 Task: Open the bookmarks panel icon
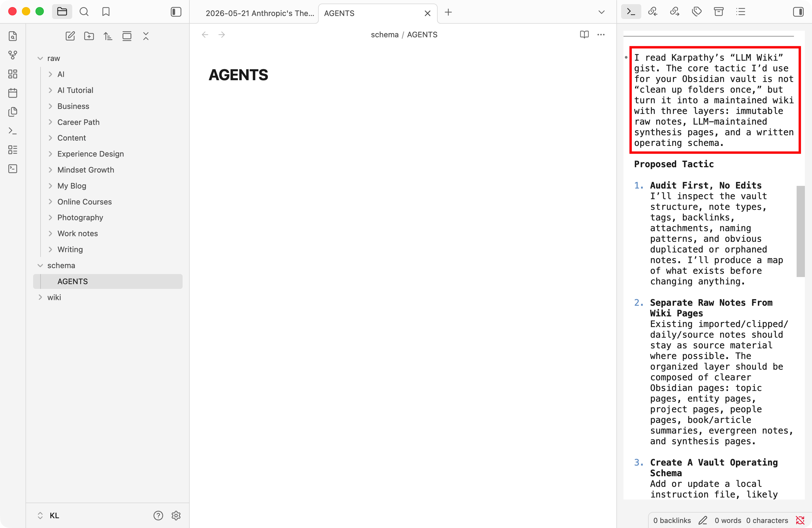coord(106,12)
